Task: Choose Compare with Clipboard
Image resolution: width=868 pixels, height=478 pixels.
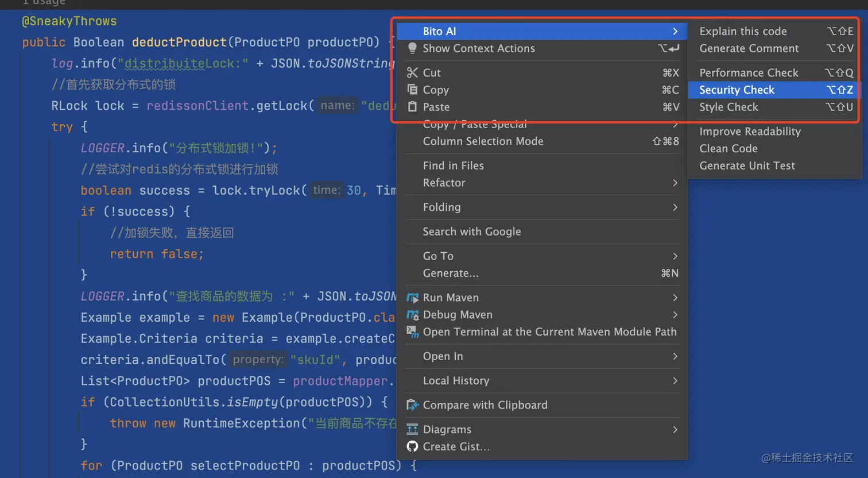Action: point(542,405)
